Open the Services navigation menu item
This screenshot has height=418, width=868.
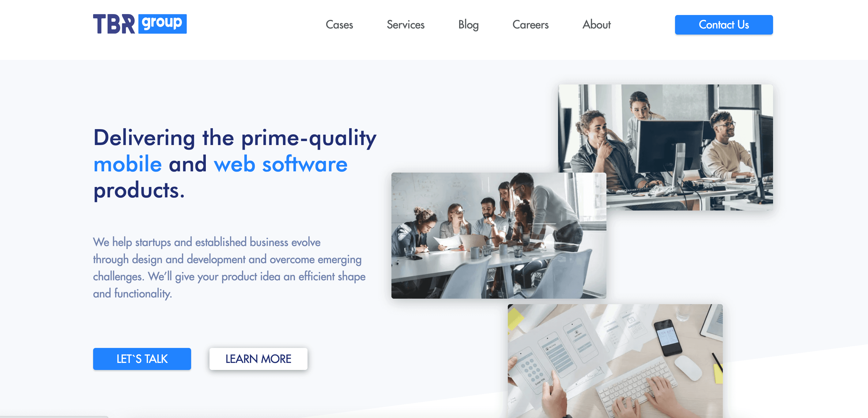tap(405, 24)
